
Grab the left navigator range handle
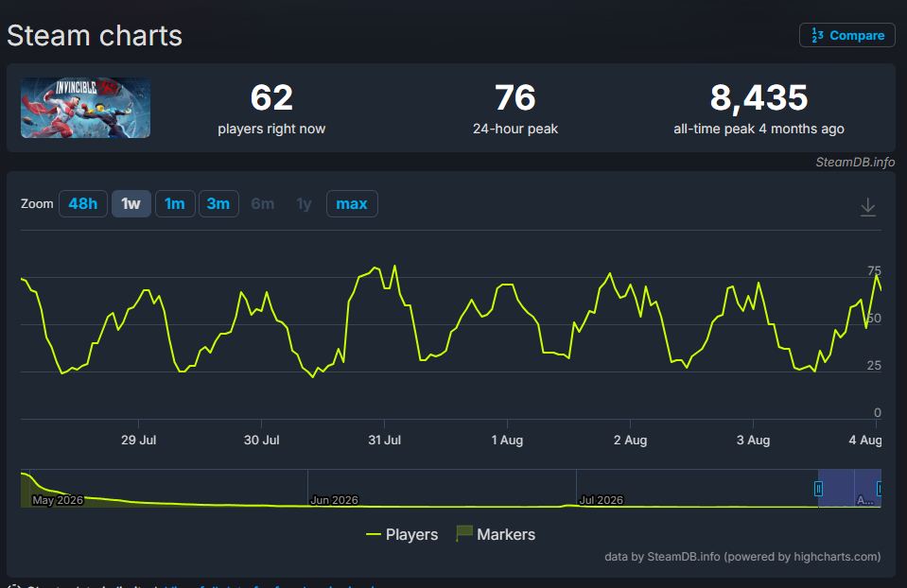click(x=818, y=489)
